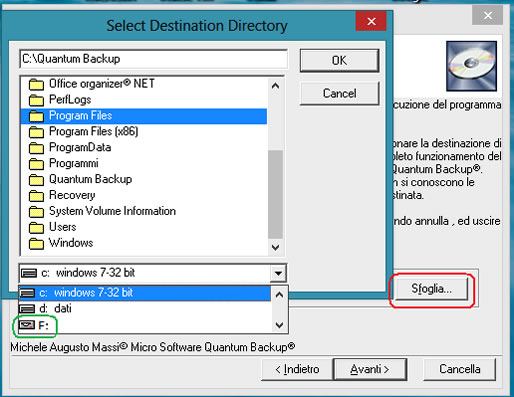Click the Office organizer NET folder icon
Viewport: 514px width, 397px height.
36,84
